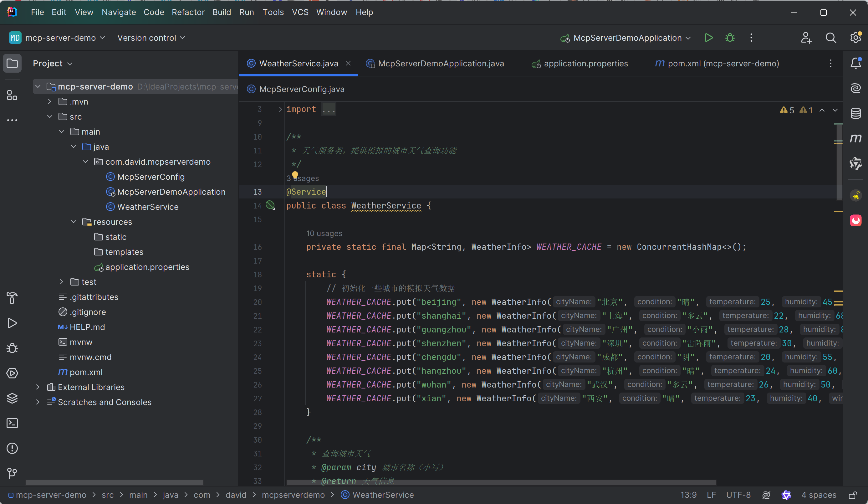The height and width of the screenshot is (504, 868).
Task: Click the 4 spaces indent setting
Action: coord(818,495)
